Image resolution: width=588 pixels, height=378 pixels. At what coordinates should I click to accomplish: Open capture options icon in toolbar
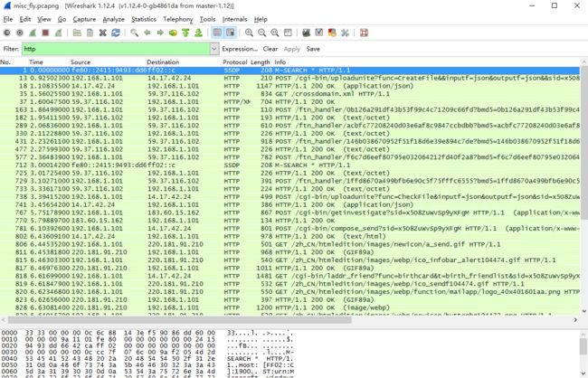click(x=20, y=33)
